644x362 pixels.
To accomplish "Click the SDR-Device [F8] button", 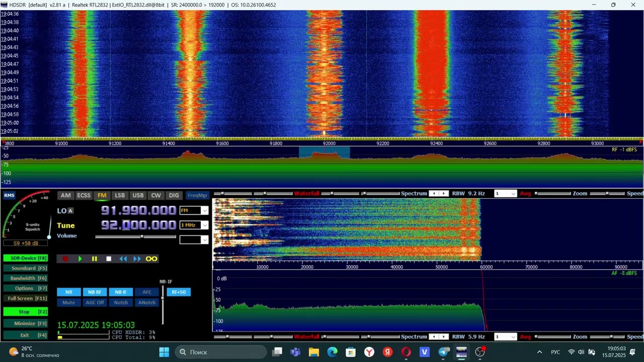I will pyautogui.click(x=26, y=258).
